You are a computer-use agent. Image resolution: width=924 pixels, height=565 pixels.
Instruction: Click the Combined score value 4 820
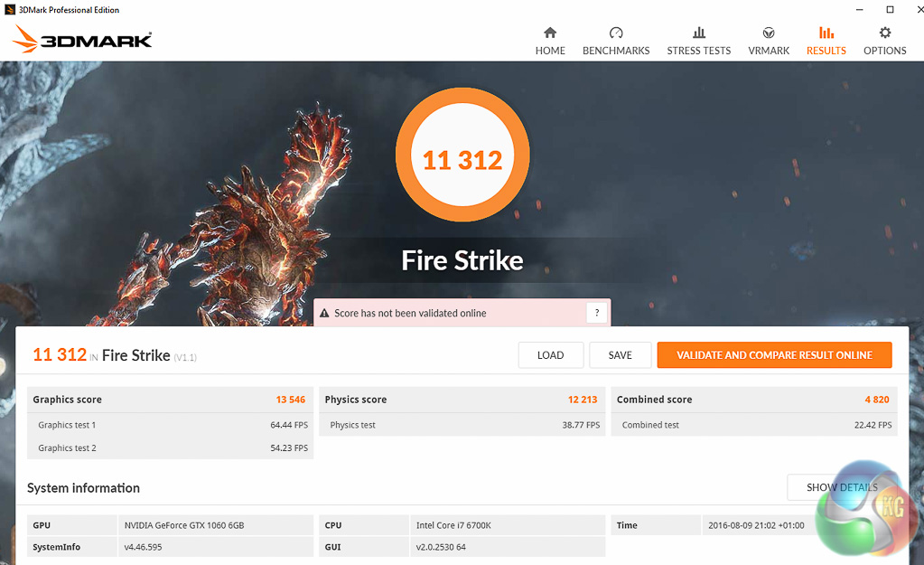tap(877, 400)
